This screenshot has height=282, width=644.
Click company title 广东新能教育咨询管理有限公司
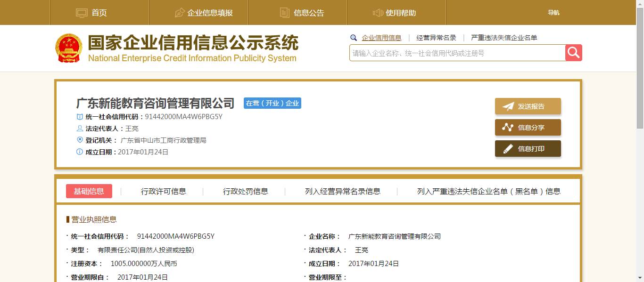156,103
